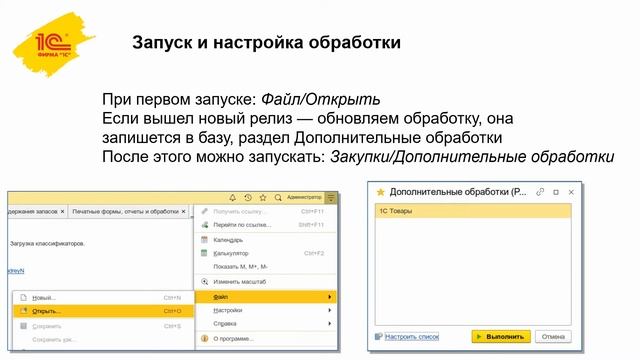Image resolution: width=640 pixels, height=360 pixels.
Task: Expand the Справка submenu
Action: pyautogui.click(x=265, y=324)
